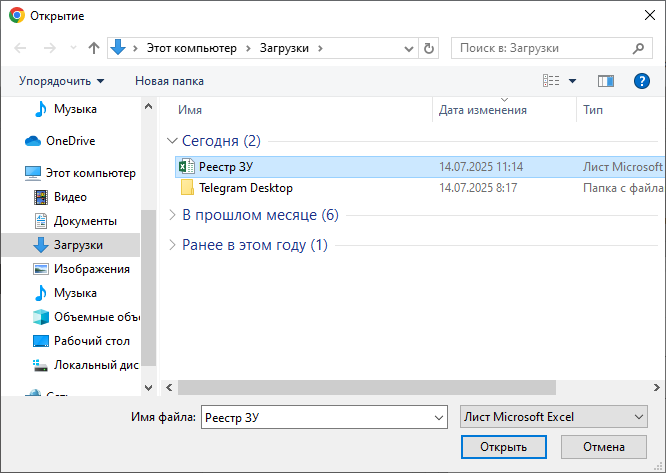Click the Up arrow navigation icon

tap(94, 48)
